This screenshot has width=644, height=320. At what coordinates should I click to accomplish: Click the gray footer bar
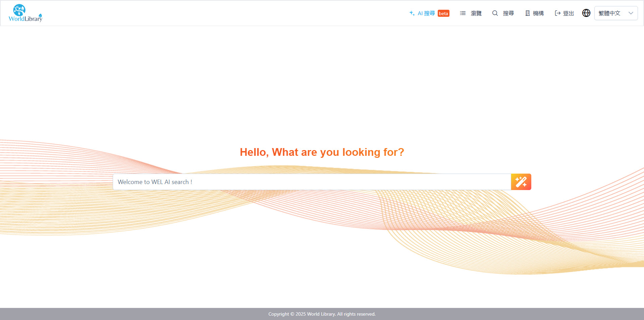click(x=134, y=314)
